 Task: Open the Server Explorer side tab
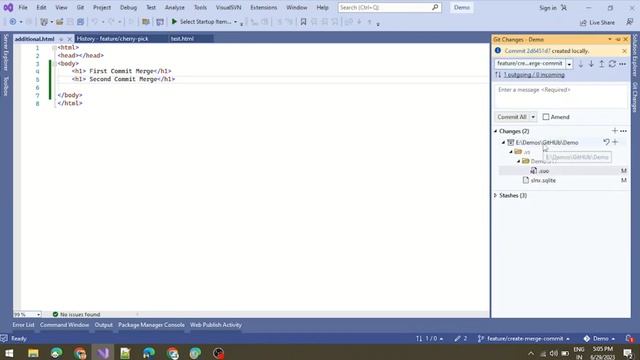(5, 52)
